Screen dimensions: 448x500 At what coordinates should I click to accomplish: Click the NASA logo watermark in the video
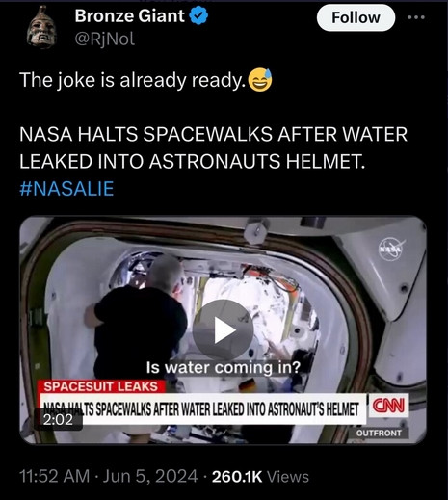coord(391,249)
